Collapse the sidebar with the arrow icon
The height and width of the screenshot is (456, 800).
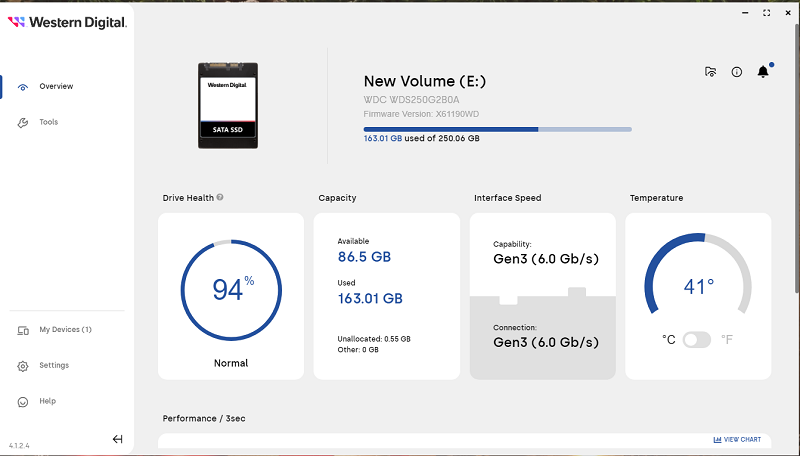tap(118, 439)
